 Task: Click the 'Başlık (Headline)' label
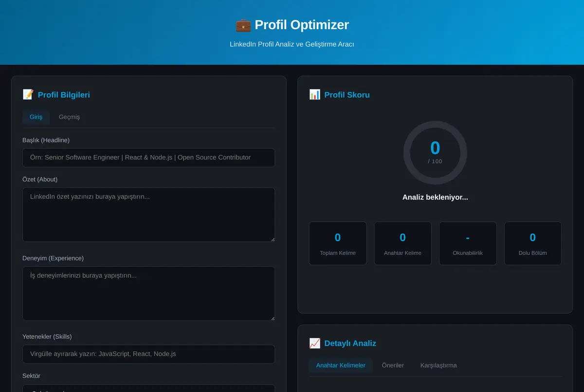pyautogui.click(x=46, y=140)
